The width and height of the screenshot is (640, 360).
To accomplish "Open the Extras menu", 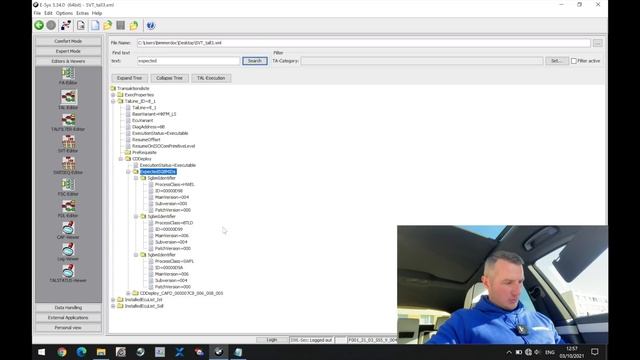I will pos(82,13).
